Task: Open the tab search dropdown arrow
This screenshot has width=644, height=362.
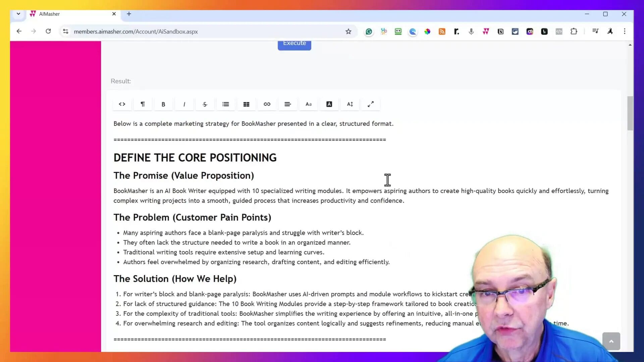Action: 18,14
